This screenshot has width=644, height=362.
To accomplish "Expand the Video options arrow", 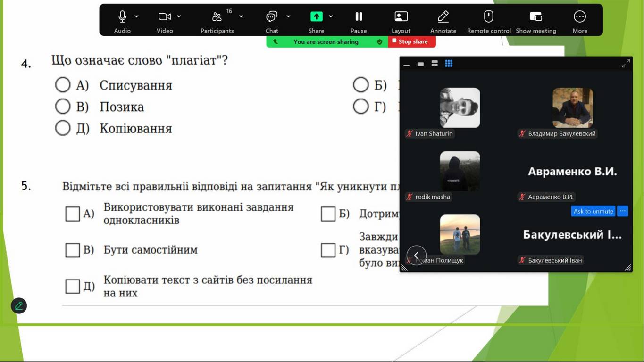I will tap(179, 16).
